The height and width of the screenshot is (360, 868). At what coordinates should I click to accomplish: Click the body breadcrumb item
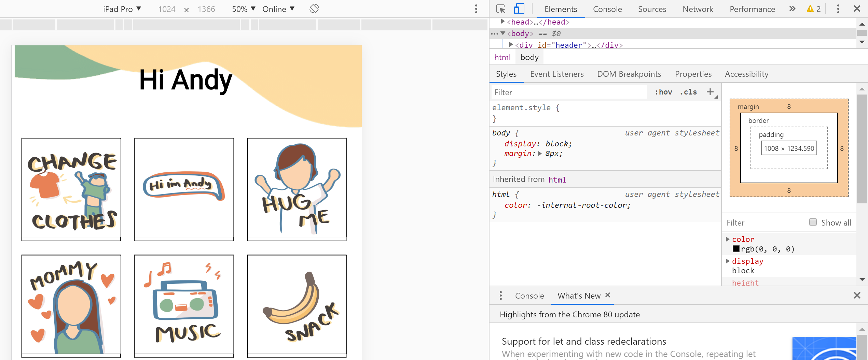(529, 57)
